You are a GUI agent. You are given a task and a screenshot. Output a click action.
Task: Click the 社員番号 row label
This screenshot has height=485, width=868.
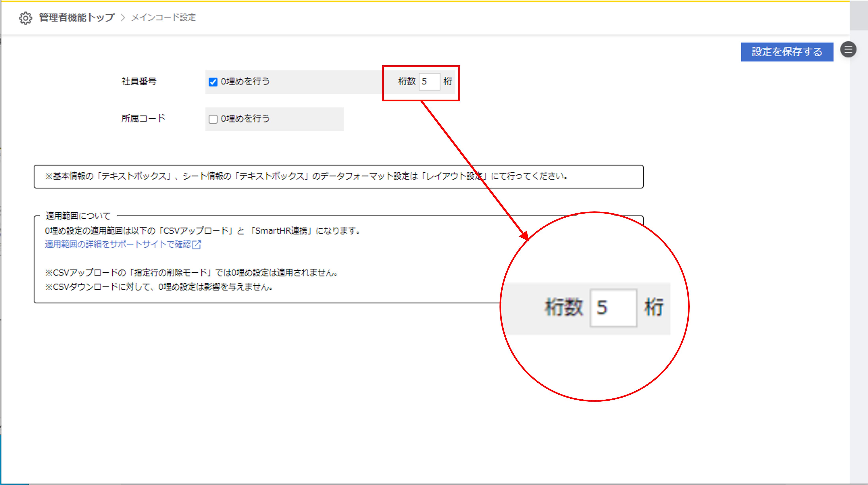point(139,81)
